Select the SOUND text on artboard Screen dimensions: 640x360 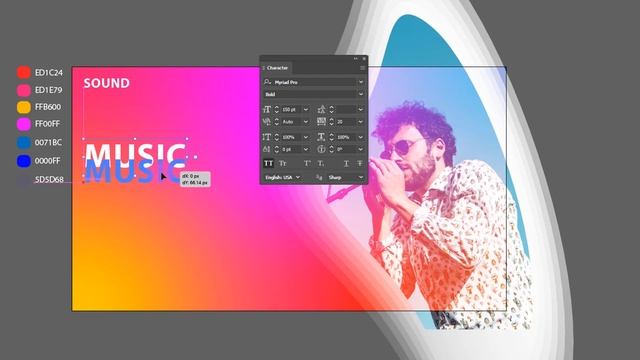(x=107, y=83)
